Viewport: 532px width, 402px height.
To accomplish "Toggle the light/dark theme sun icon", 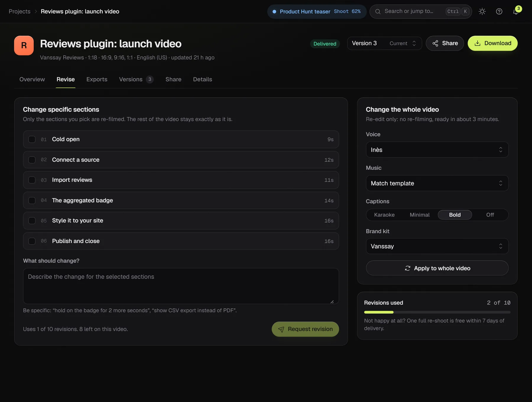I will click(482, 12).
